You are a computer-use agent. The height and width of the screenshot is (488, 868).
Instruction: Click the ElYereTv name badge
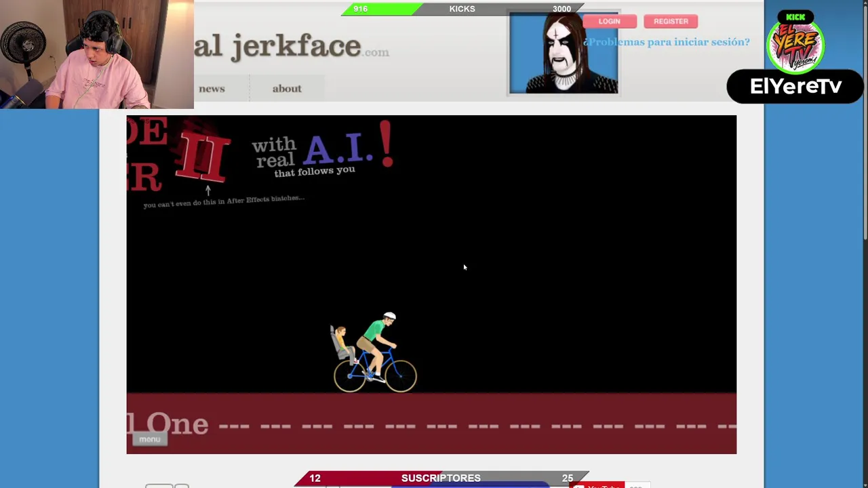click(795, 86)
